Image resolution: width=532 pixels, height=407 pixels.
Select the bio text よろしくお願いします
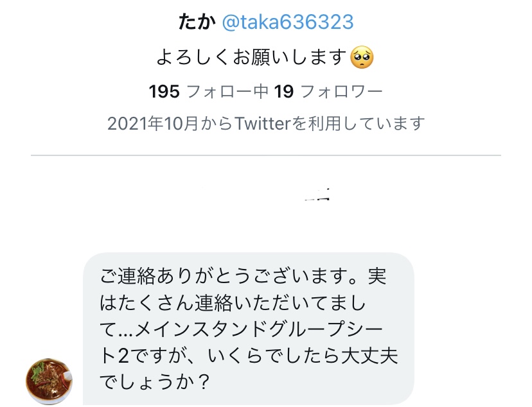click(x=251, y=57)
